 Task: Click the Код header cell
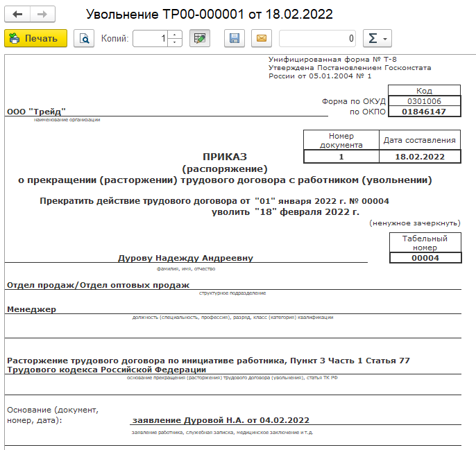(x=425, y=90)
